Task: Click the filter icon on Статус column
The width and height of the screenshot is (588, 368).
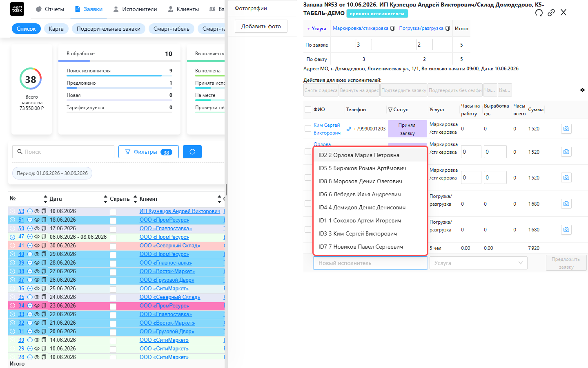Action: click(x=390, y=110)
